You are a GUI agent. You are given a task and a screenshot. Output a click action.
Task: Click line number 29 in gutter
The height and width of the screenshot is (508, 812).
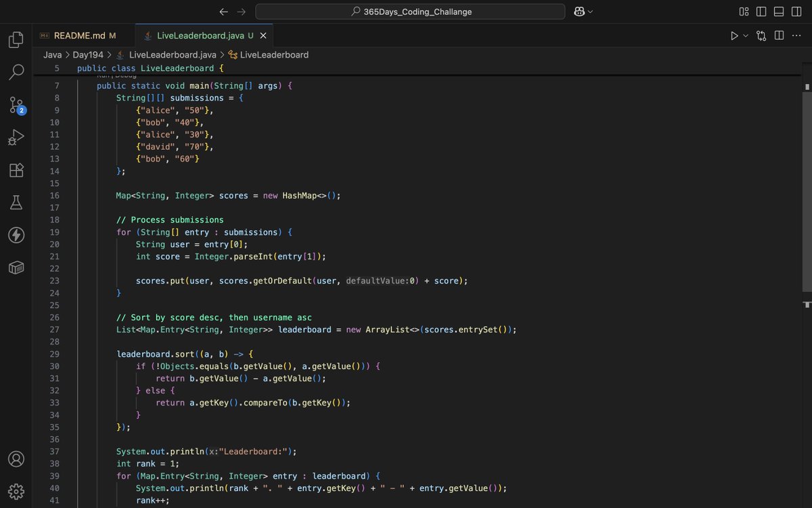(54, 354)
